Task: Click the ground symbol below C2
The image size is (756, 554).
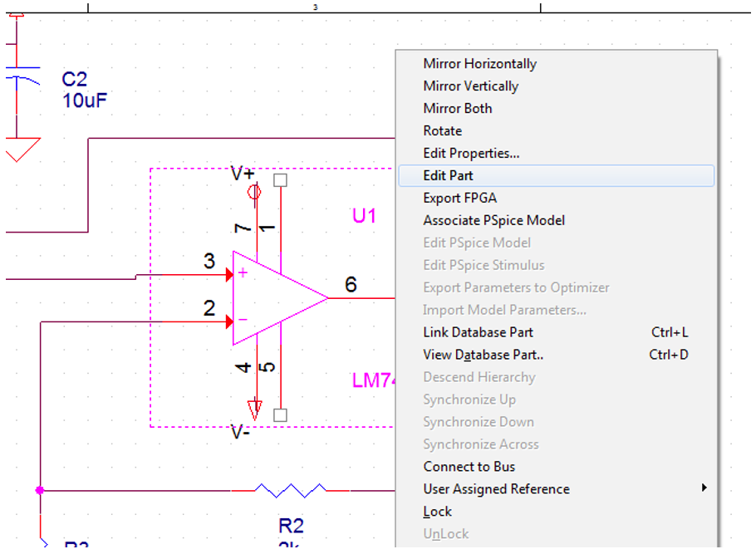Action: [x=19, y=150]
